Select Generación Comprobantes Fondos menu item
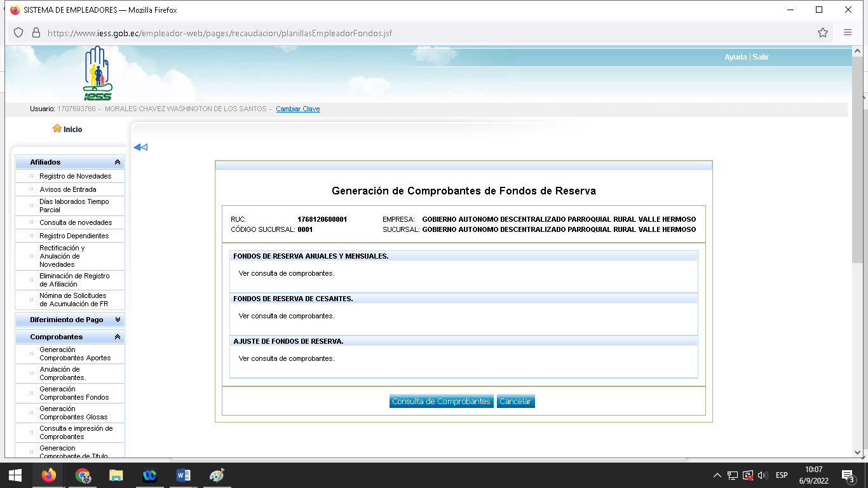The height and width of the screenshot is (488, 868). click(x=74, y=393)
